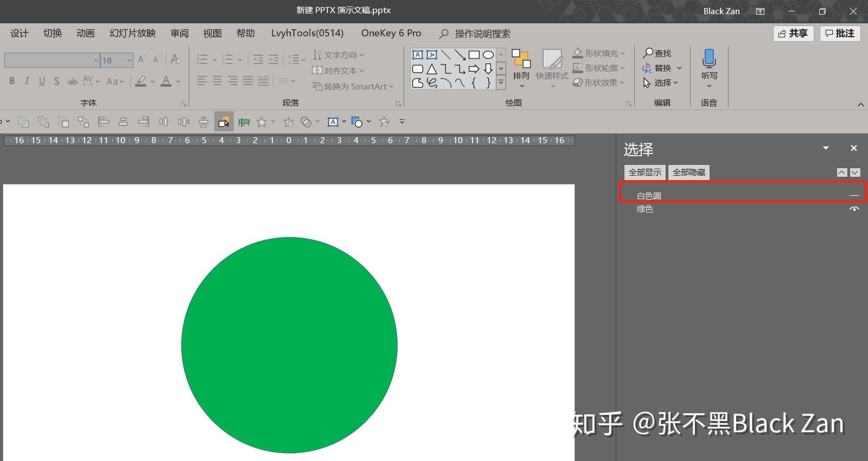The image size is (868, 461).
Task: Select the oval shape in gallery
Action: pos(488,55)
